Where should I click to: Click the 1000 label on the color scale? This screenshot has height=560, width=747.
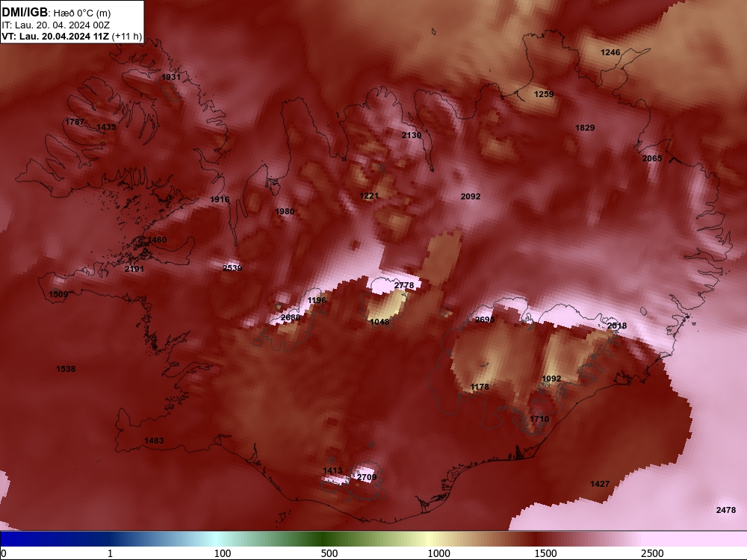click(x=439, y=553)
